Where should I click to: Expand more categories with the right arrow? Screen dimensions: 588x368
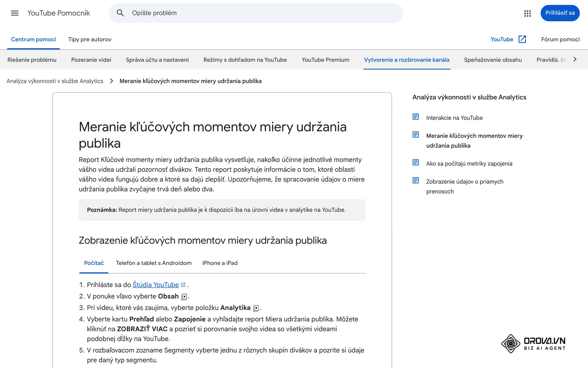575,60
